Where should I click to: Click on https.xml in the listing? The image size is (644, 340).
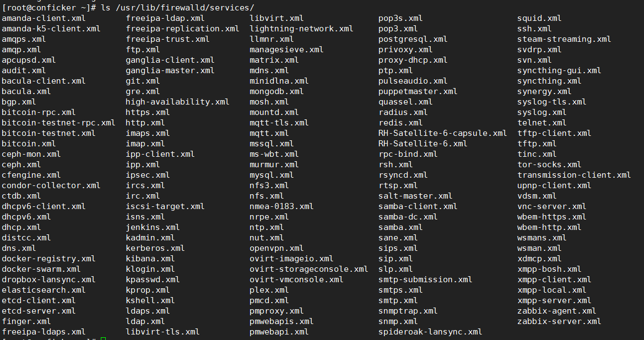click(148, 112)
